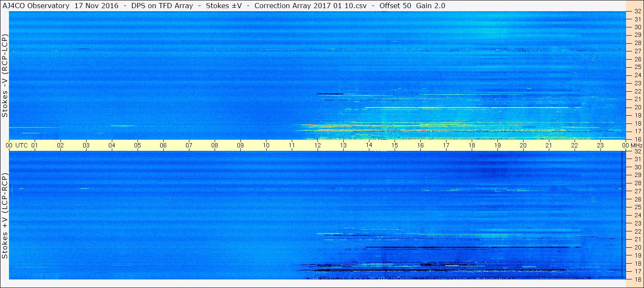Screen dimensions: 644x288
Task: Click the 30 MHz label of the Stokes -V panel
Action: tap(638, 27)
